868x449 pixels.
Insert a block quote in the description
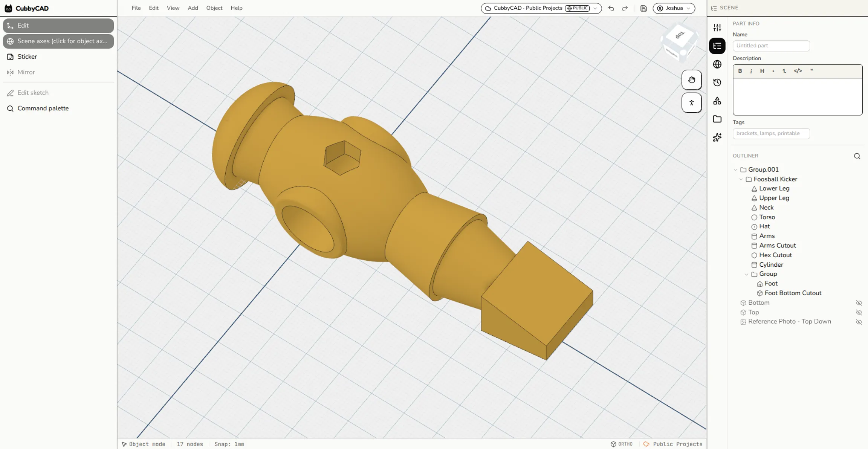point(811,71)
